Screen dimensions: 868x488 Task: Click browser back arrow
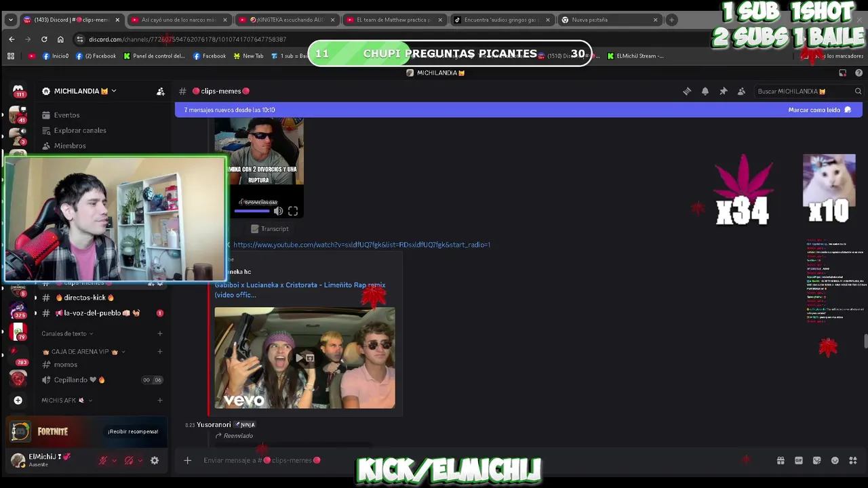click(x=12, y=39)
